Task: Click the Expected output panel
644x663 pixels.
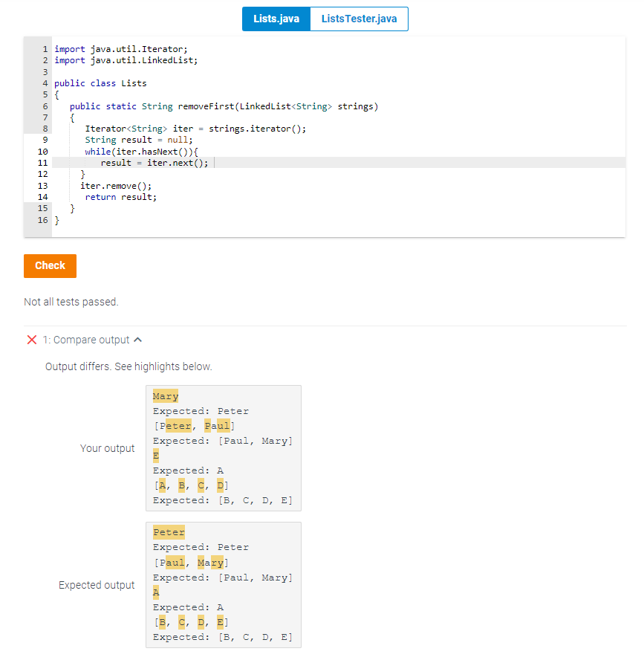Action: [223, 584]
